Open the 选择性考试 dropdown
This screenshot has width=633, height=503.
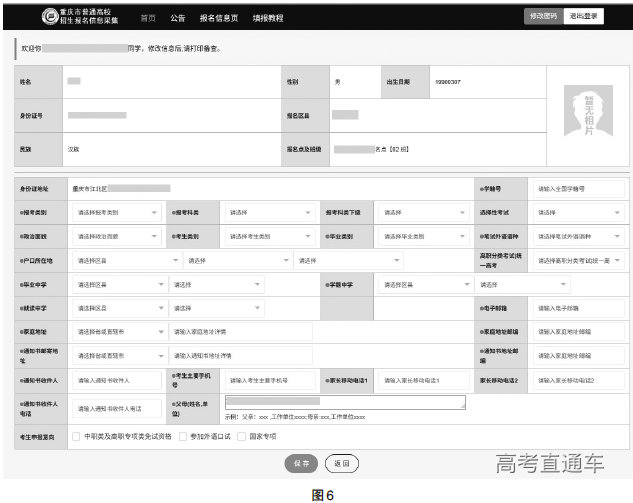579,212
